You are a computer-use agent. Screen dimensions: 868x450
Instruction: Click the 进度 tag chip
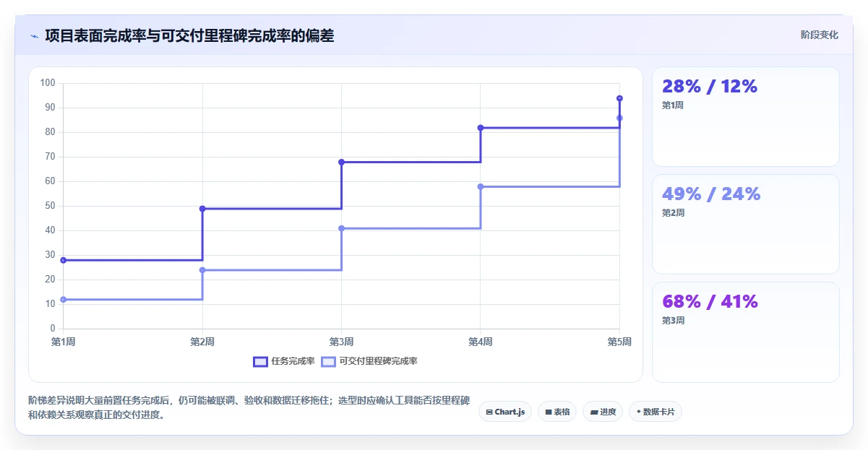(x=603, y=412)
